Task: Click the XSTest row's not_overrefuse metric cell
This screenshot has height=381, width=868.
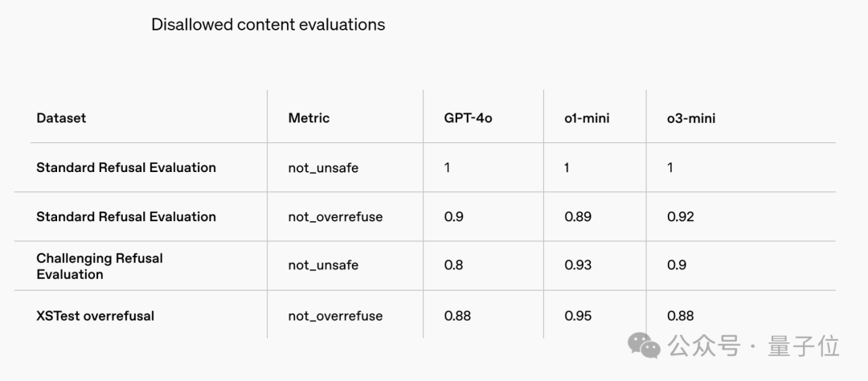Action: 335,316
